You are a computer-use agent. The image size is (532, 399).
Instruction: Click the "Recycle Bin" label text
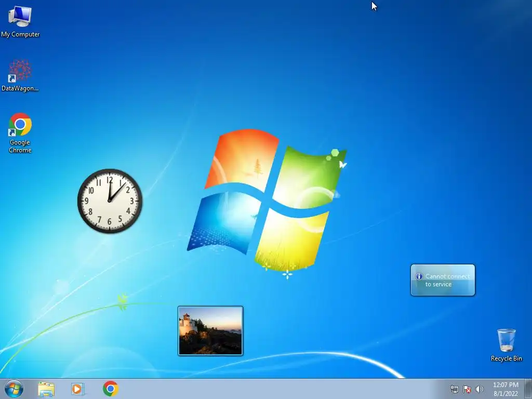[506, 358]
